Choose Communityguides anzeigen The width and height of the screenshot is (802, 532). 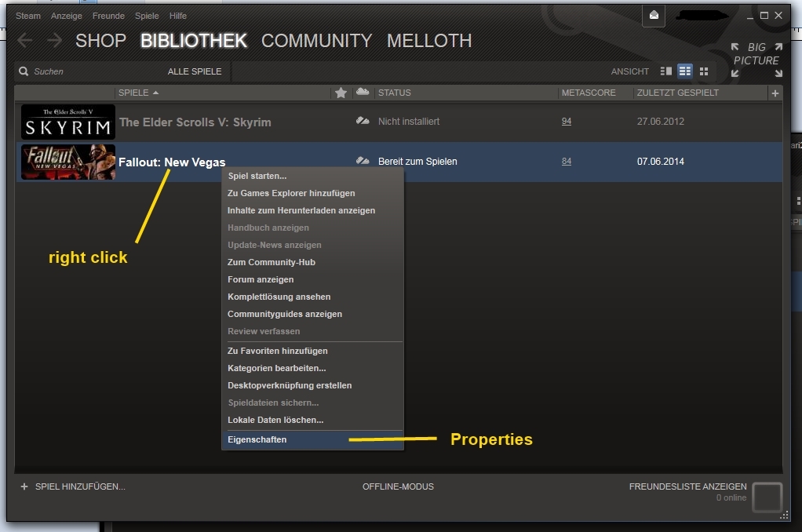click(x=312, y=314)
